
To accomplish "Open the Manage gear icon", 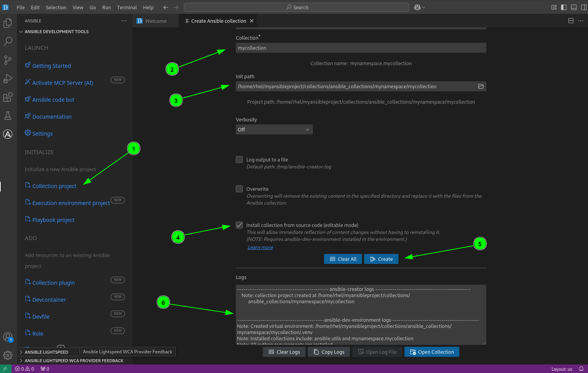I will coord(8,355).
